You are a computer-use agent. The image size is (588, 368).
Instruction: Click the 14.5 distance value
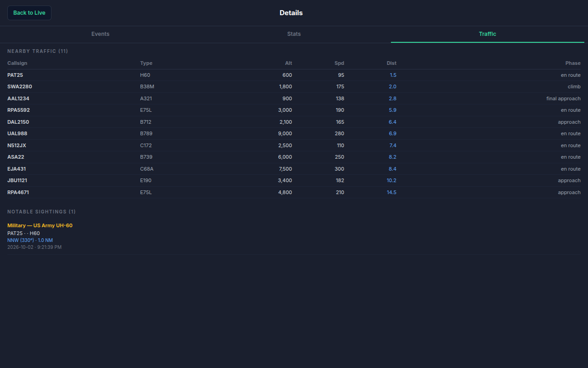point(391,192)
